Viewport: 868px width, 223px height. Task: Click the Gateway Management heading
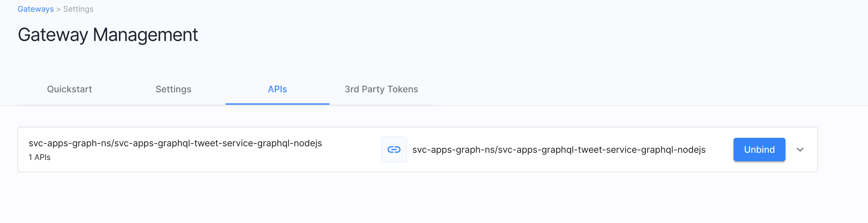[108, 35]
